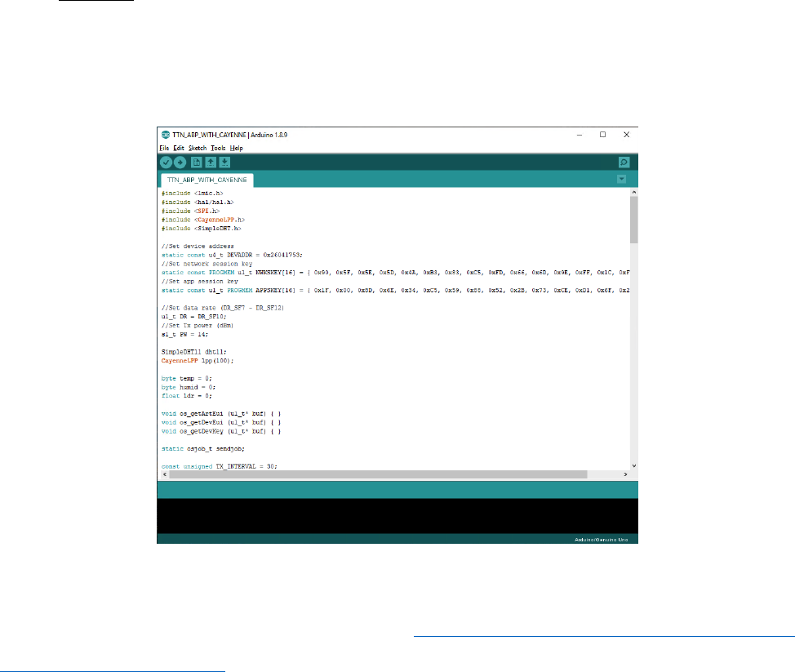Select the TTN_ABP_WITH_CAYENNE sketch tab
Image resolution: width=795 pixels, height=672 pixels.
point(207,180)
